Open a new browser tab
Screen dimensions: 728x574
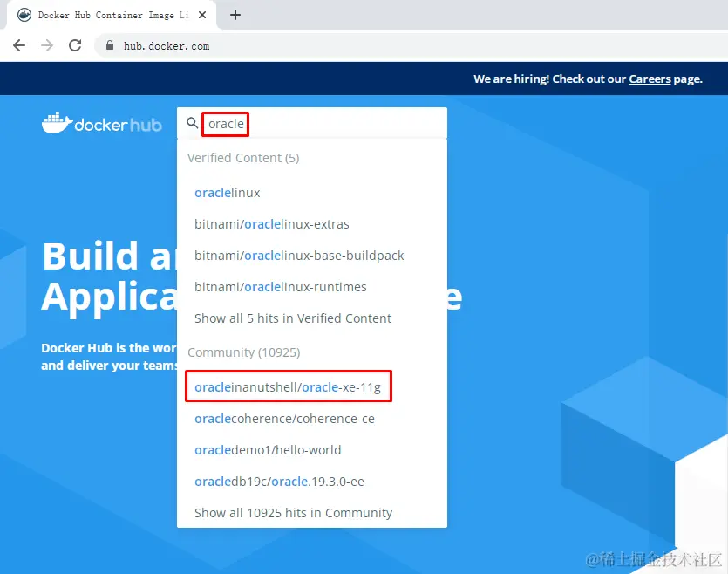235,15
